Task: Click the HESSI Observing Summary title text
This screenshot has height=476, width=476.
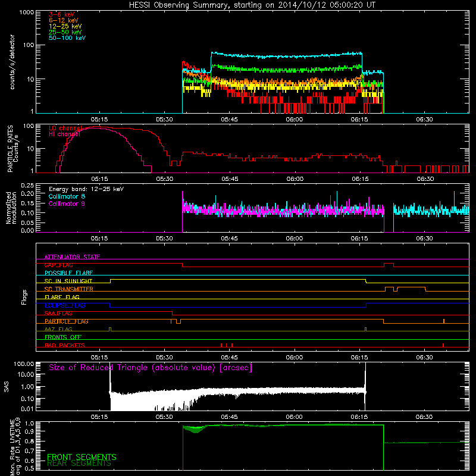Action: pyautogui.click(x=252, y=5)
